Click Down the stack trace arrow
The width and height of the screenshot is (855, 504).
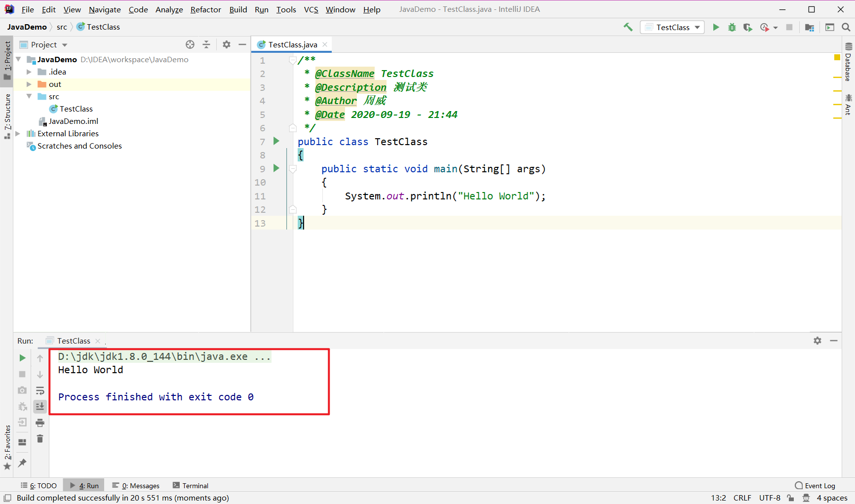pos(40,374)
